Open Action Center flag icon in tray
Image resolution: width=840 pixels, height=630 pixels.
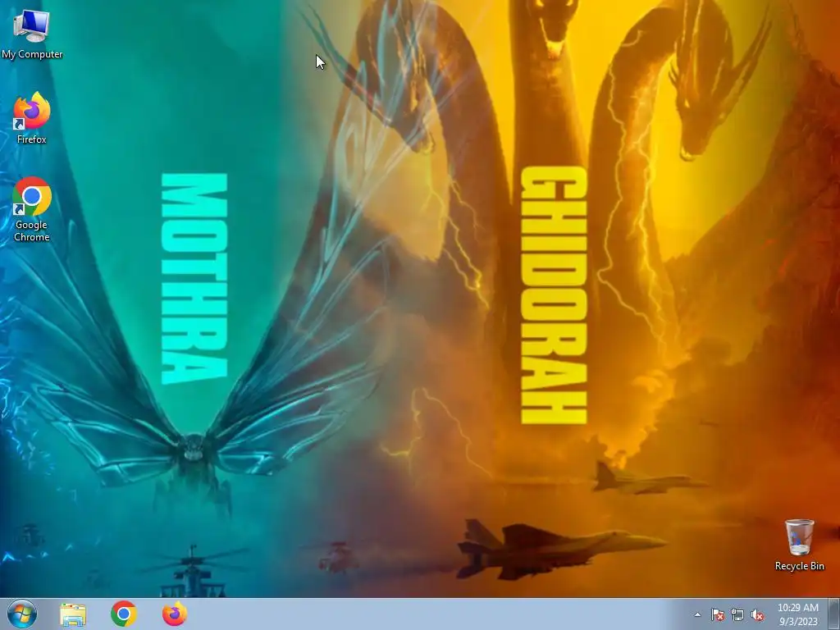click(717, 614)
